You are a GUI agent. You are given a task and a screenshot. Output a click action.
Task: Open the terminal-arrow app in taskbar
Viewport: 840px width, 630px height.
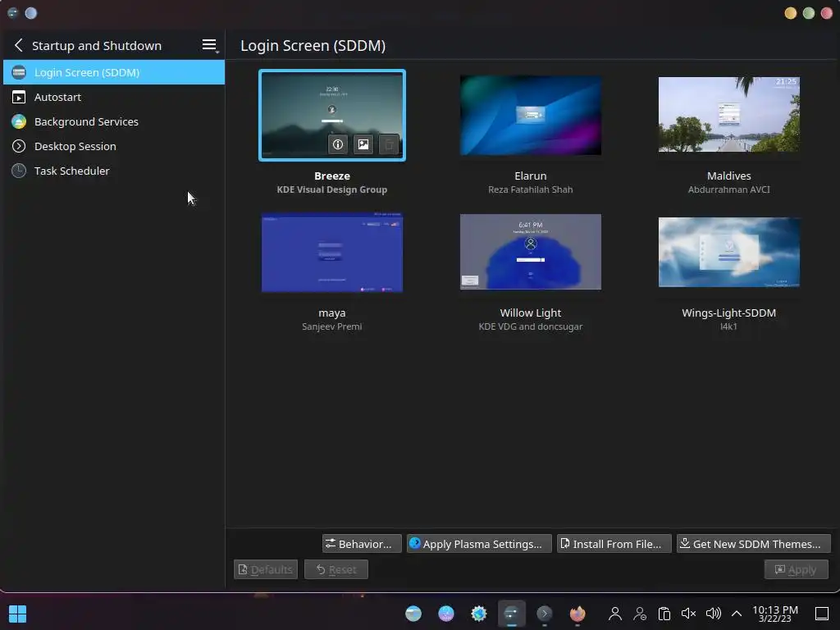click(545, 614)
